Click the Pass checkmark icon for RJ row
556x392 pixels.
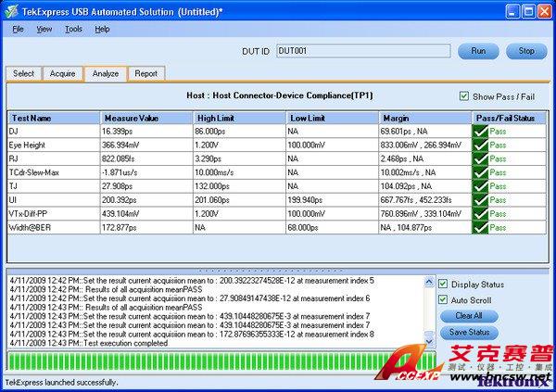pyautogui.click(x=480, y=159)
